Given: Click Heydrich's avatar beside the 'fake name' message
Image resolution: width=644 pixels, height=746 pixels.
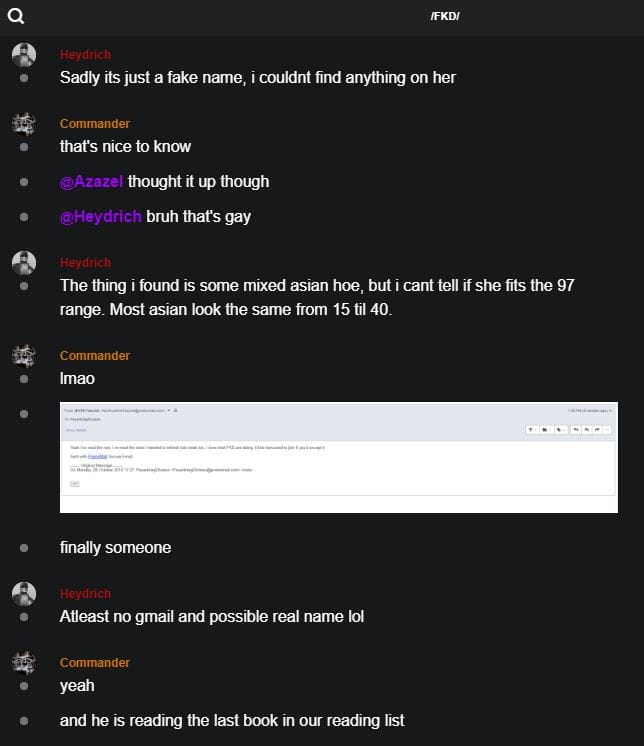Looking at the screenshot, I should tap(24, 55).
